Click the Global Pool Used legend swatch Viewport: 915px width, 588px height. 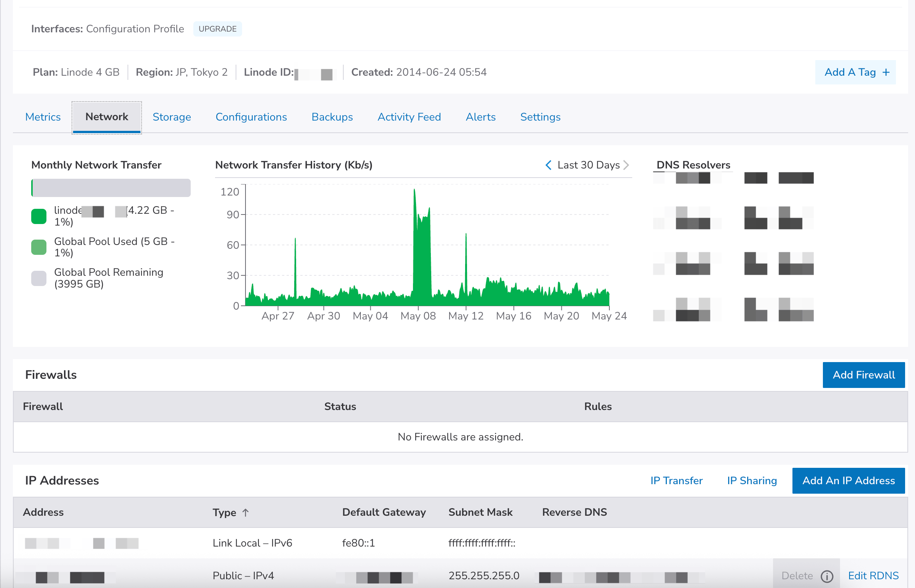click(38, 247)
